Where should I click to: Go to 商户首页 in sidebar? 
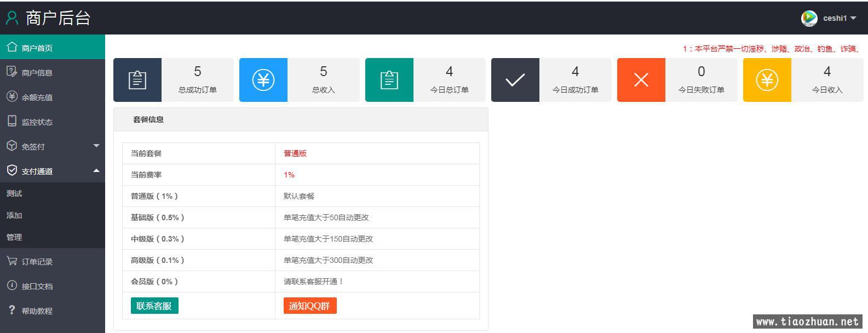click(37, 48)
